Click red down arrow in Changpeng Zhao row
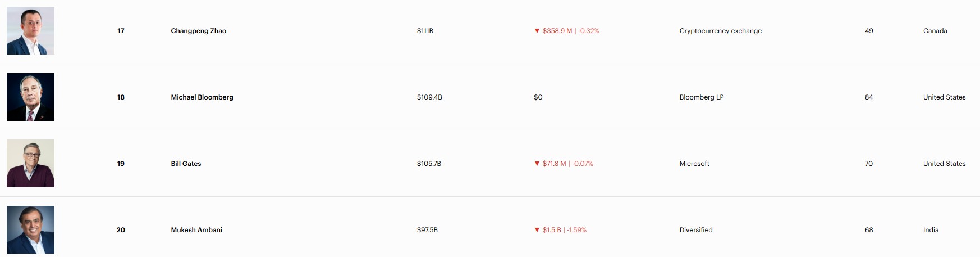 coord(537,31)
